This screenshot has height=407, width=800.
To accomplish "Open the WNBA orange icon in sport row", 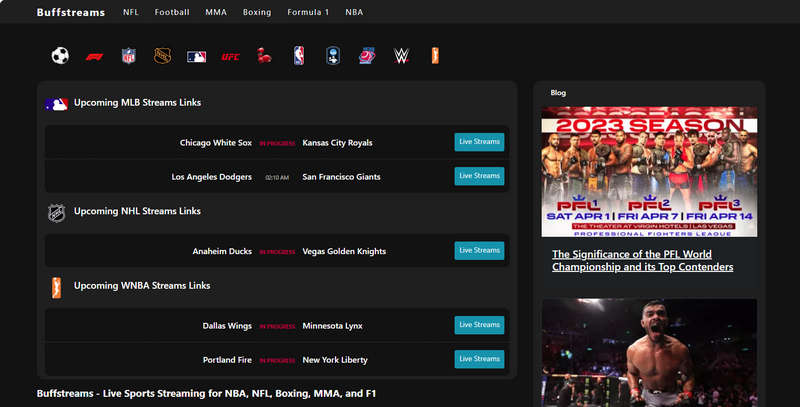I will [x=435, y=56].
